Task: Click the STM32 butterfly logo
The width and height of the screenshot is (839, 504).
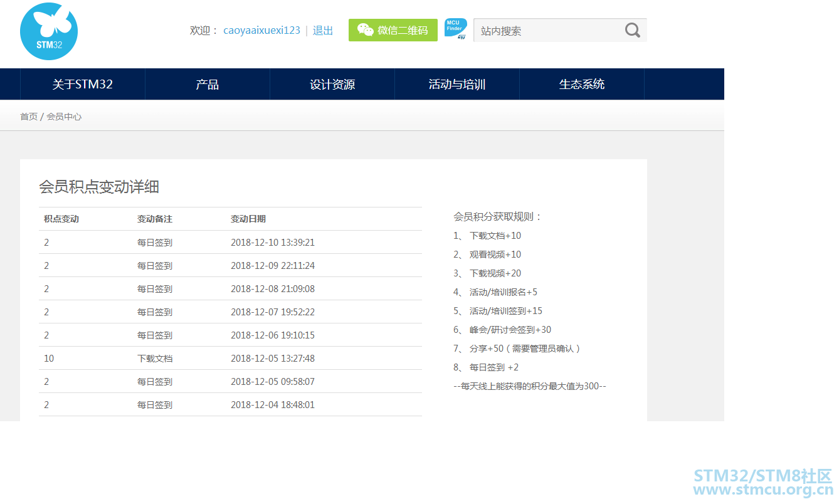Action: point(49,31)
